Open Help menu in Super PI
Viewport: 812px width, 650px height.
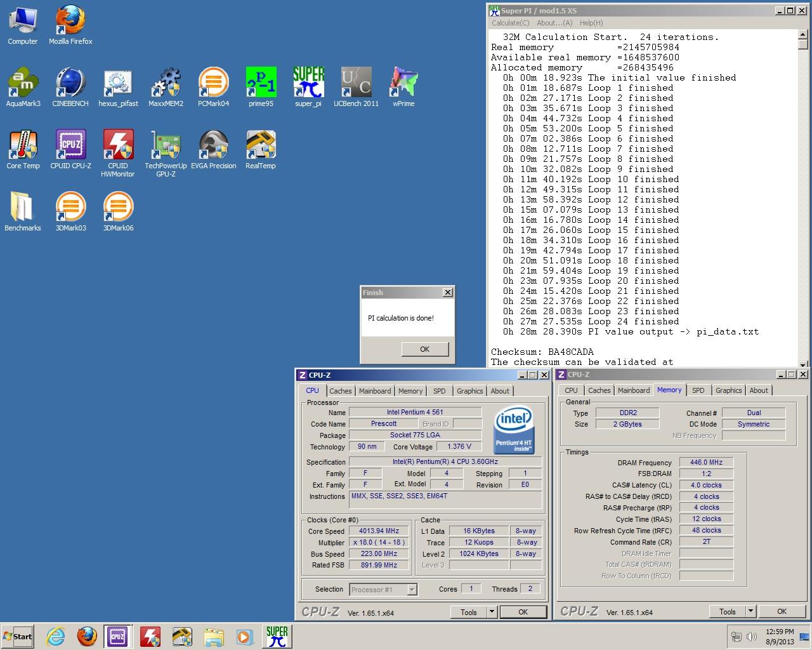coord(591,23)
